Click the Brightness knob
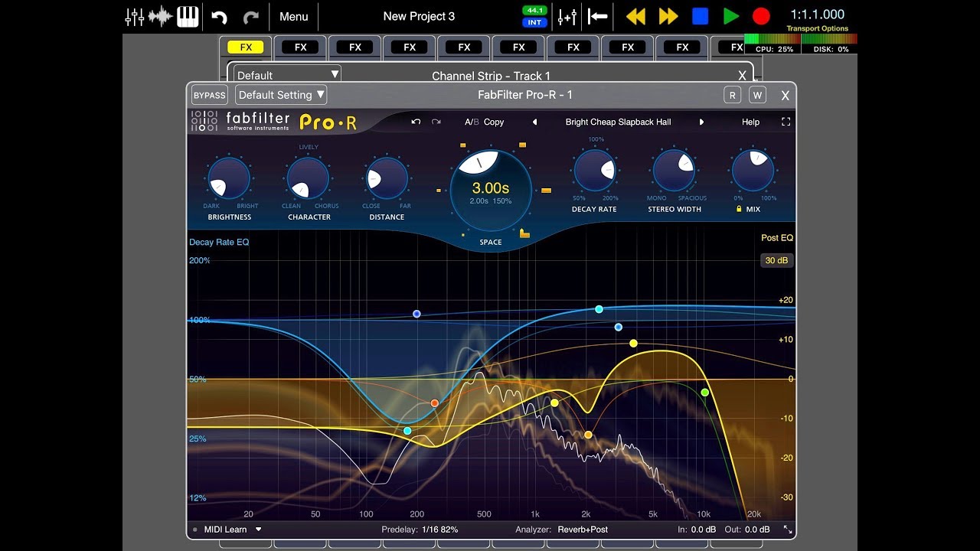980x551 pixels. coord(229,178)
